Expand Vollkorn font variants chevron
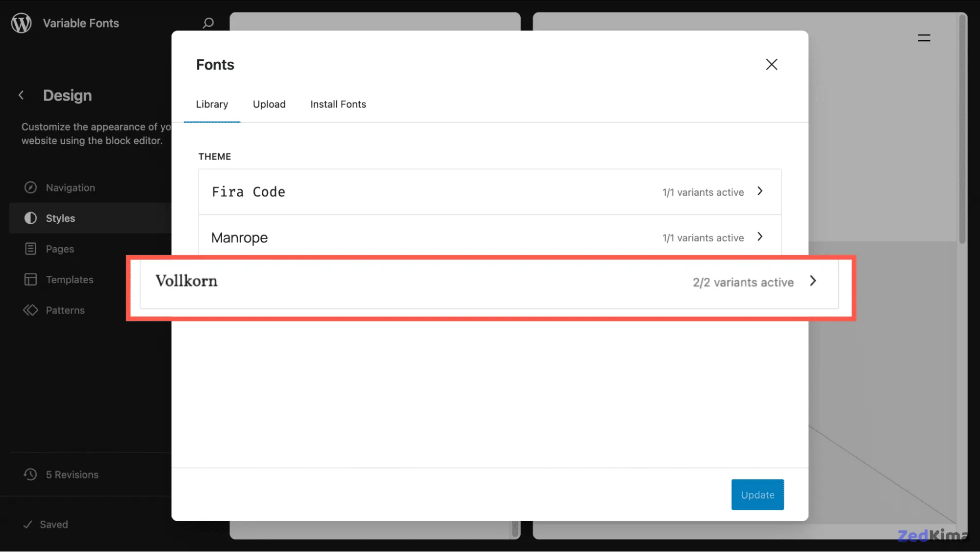 point(813,281)
